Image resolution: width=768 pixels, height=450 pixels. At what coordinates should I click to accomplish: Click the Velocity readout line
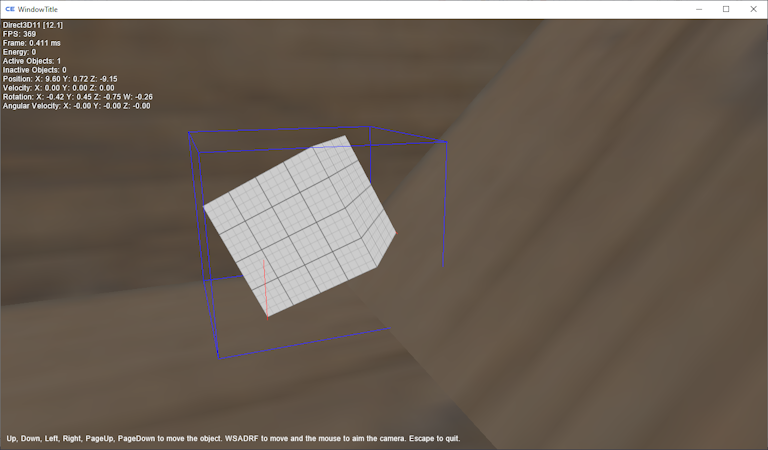58,88
